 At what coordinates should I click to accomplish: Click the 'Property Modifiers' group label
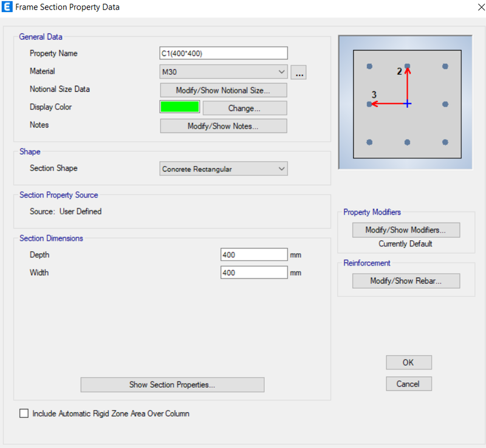point(372,212)
